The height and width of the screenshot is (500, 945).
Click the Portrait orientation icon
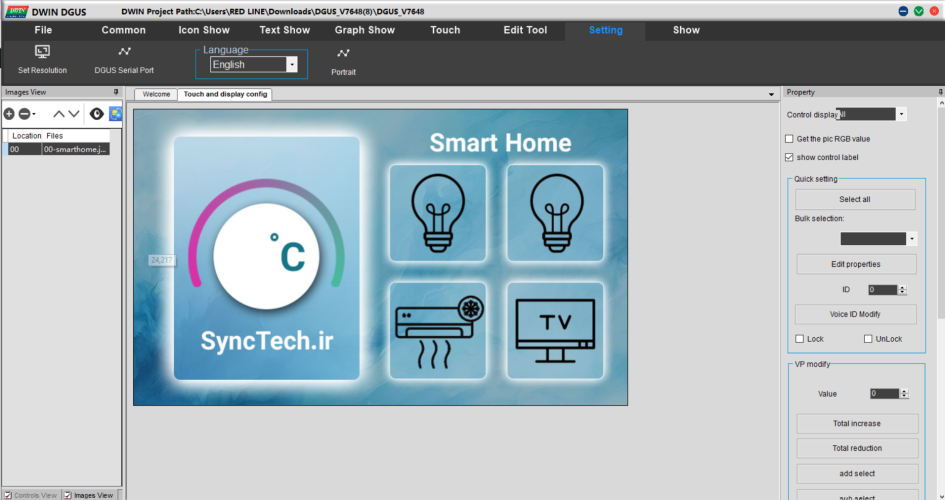coord(343,54)
